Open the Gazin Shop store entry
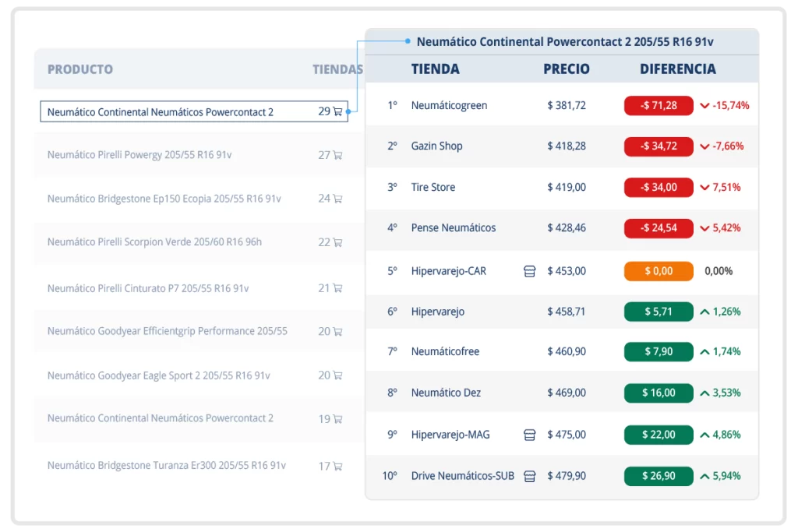 tap(436, 146)
